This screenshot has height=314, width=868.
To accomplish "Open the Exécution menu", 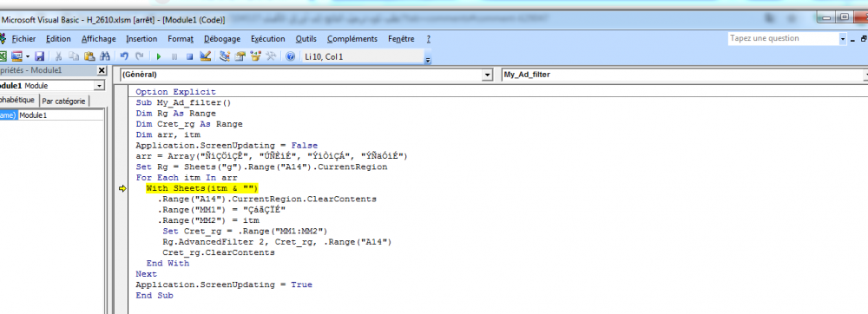I will [268, 39].
